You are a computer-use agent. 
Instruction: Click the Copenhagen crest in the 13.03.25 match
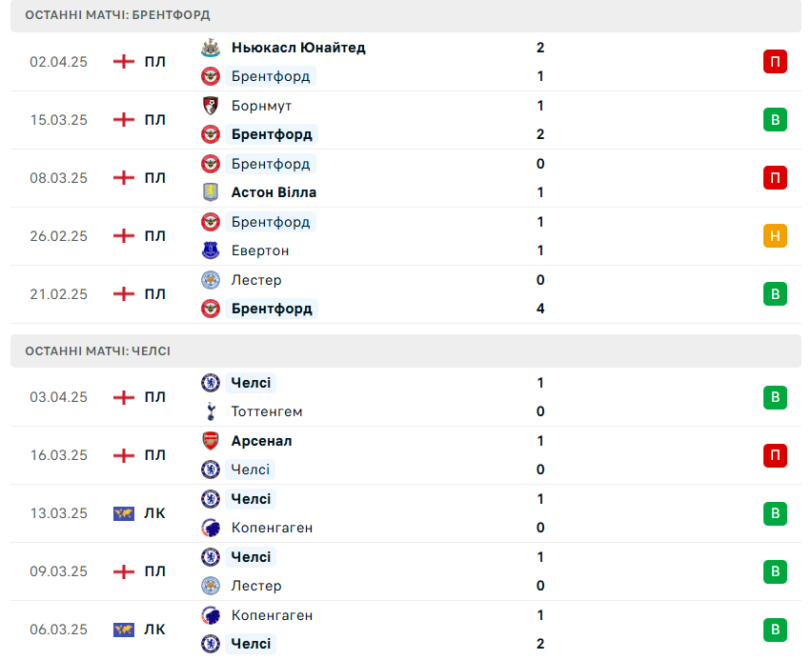(x=211, y=528)
